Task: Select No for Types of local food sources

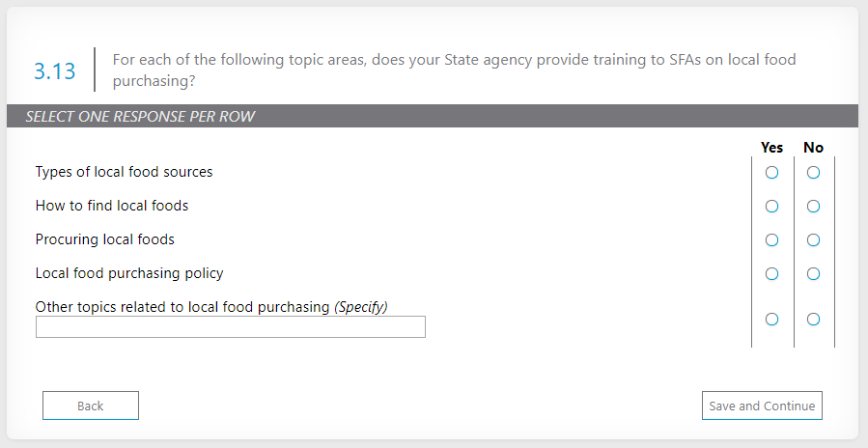Action: click(814, 173)
